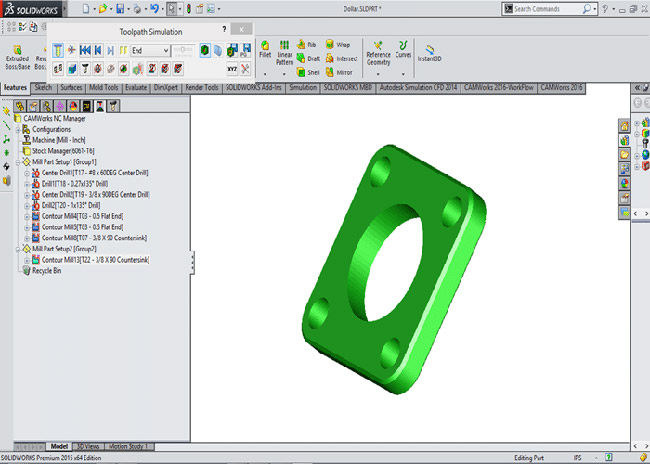Open the End run-mode dropdown
The image size is (650, 464).
point(150,51)
